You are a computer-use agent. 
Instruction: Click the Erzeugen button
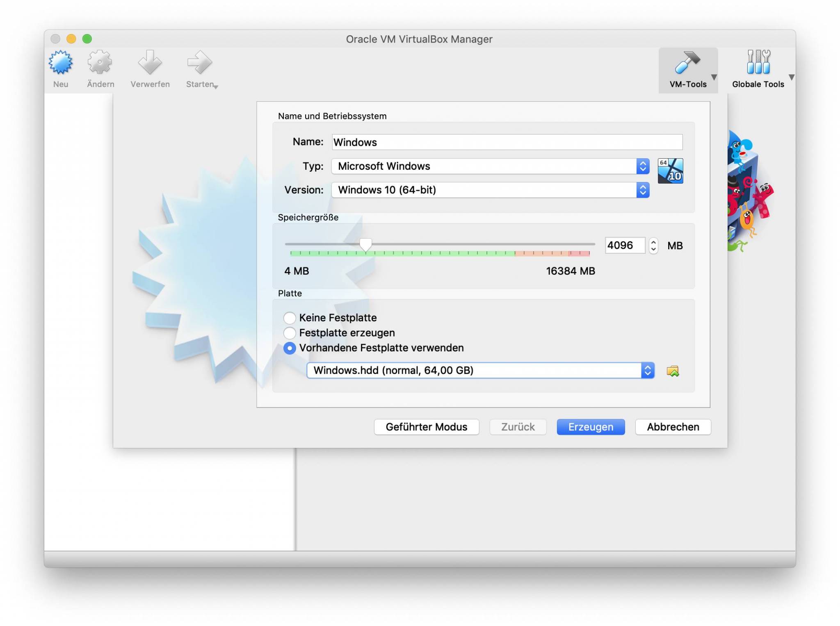(590, 427)
